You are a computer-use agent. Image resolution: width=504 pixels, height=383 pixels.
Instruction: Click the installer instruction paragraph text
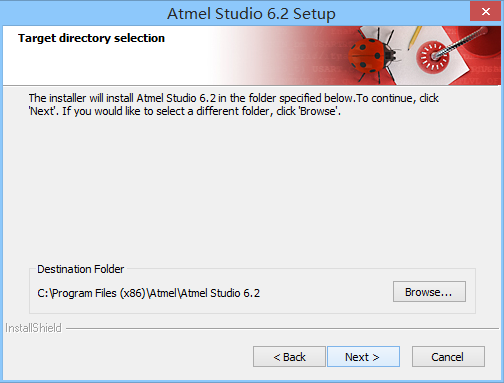[233, 104]
